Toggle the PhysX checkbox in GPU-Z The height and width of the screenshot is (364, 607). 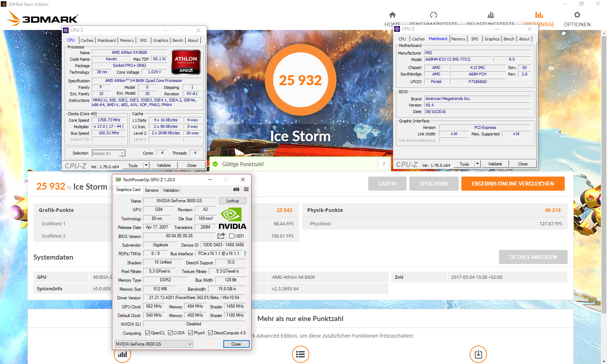point(190,333)
